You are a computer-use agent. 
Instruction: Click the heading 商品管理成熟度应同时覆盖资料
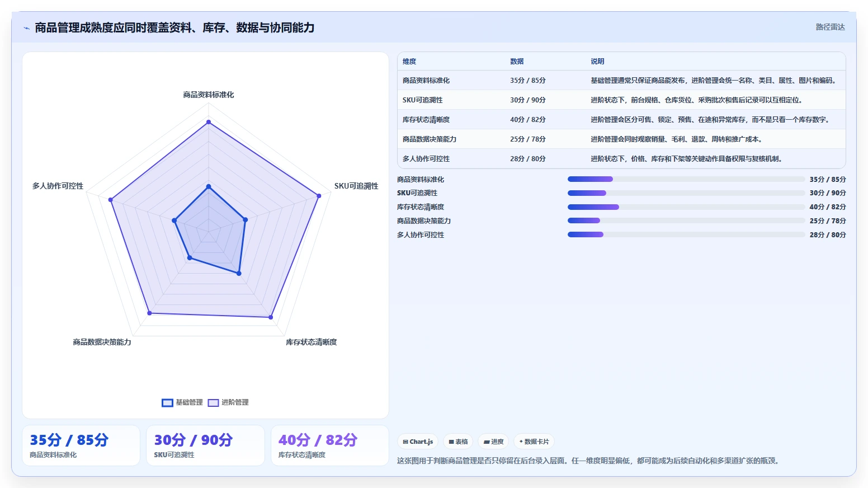click(174, 27)
